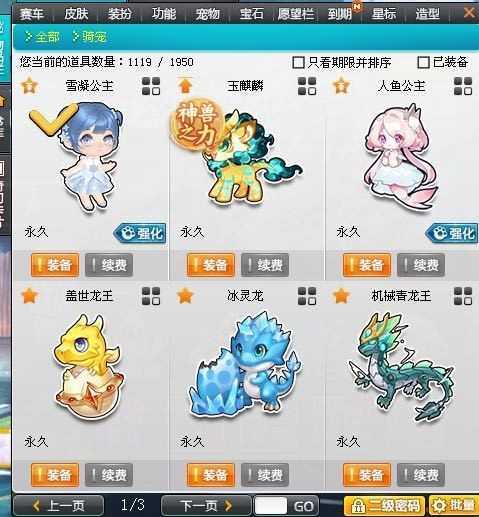Click the upgrade arrow icon beside 玉麒麟
This screenshot has width=479, height=517.
(185, 86)
